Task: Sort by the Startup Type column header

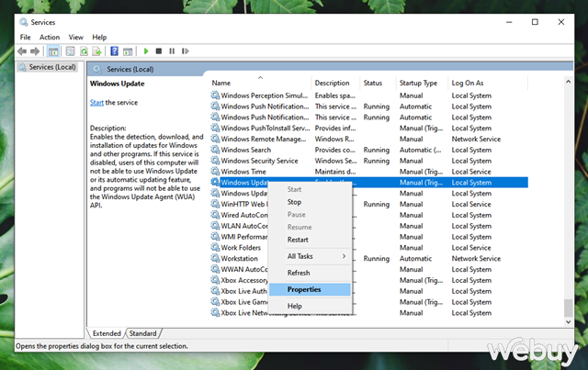Action: point(422,83)
